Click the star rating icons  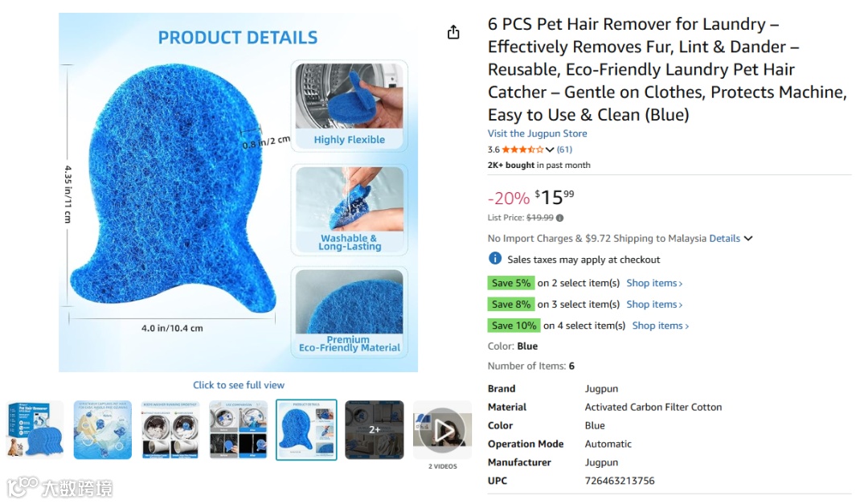(522, 150)
